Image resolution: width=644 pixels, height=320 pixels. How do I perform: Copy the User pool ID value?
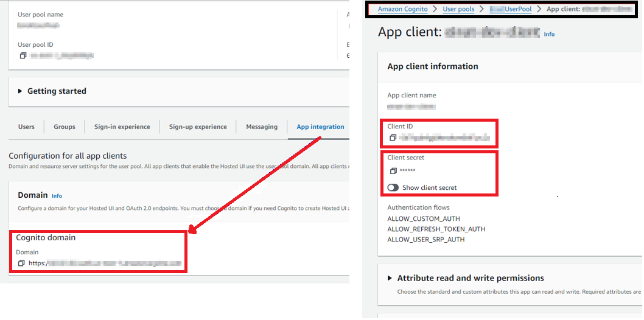tap(23, 55)
